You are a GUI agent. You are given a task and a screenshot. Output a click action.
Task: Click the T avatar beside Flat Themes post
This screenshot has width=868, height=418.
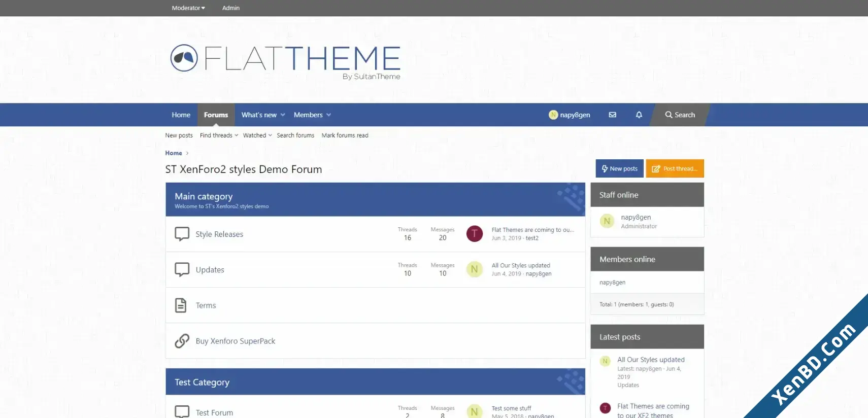pyautogui.click(x=475, y=233)
